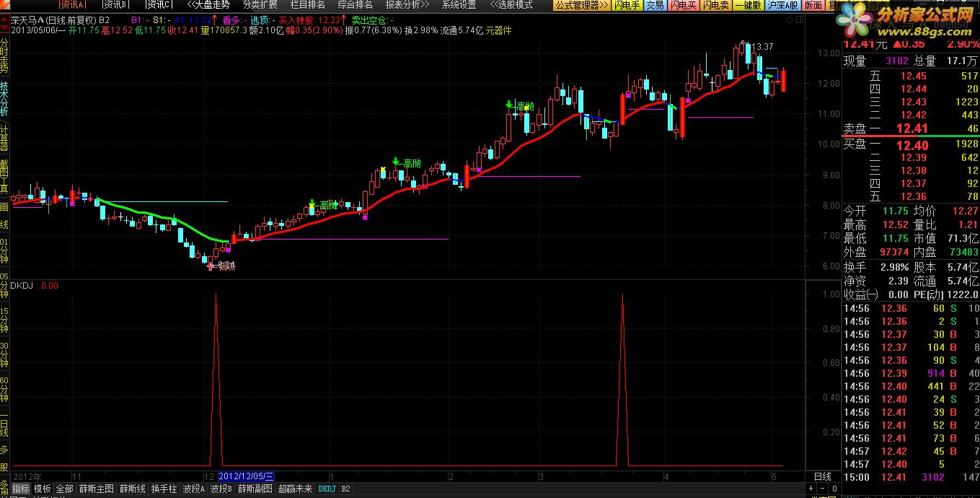Select the 波段B indicator tab
This screenshot has height=498, width=980.
click(x=221, y=489)
